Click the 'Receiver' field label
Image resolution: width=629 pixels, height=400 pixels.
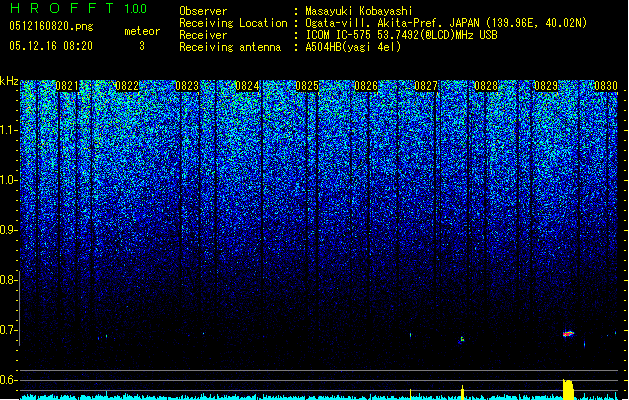coord(203,35)
